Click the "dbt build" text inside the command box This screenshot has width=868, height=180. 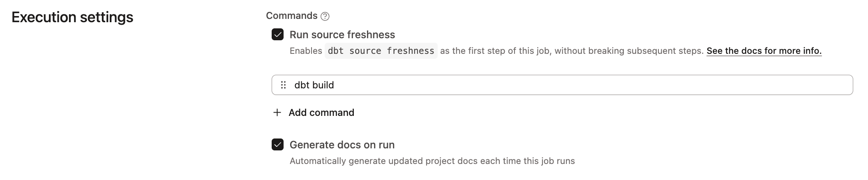click(314, 85)
